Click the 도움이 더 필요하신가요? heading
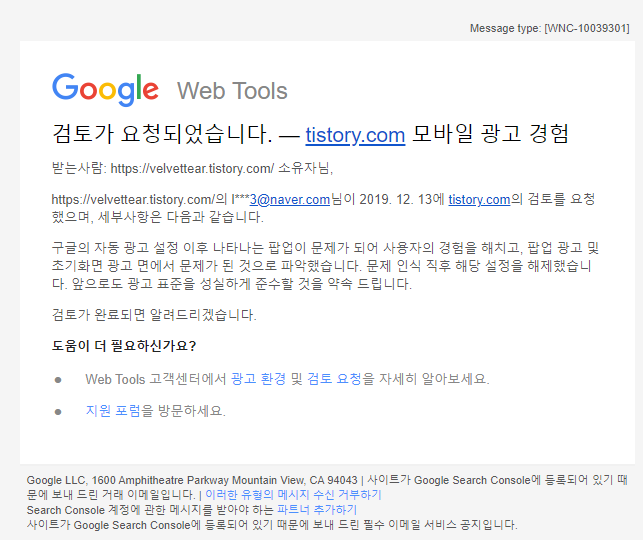643x540 pixels. coord(124,346)
